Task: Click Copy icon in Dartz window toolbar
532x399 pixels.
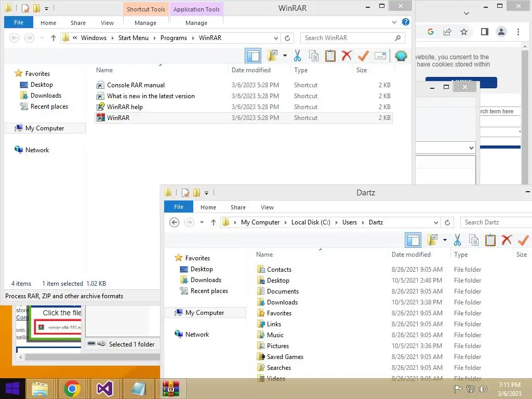Action: [474, 240]
